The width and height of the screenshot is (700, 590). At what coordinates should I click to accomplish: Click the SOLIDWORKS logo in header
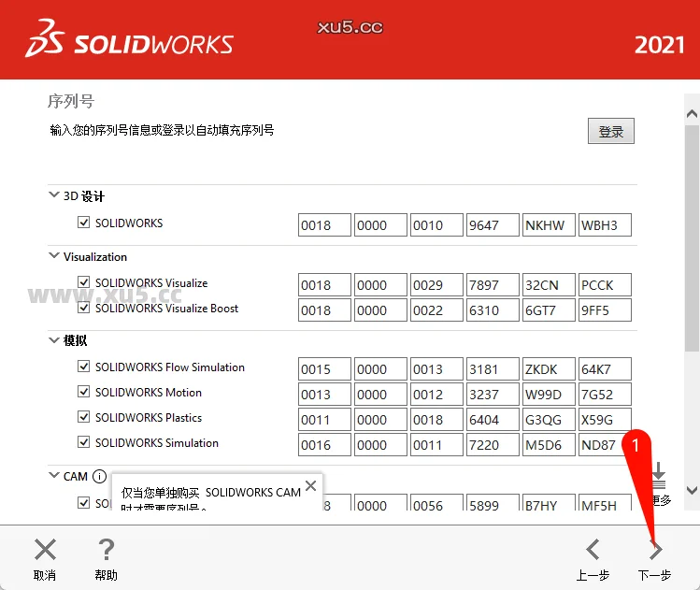(130, 43)
